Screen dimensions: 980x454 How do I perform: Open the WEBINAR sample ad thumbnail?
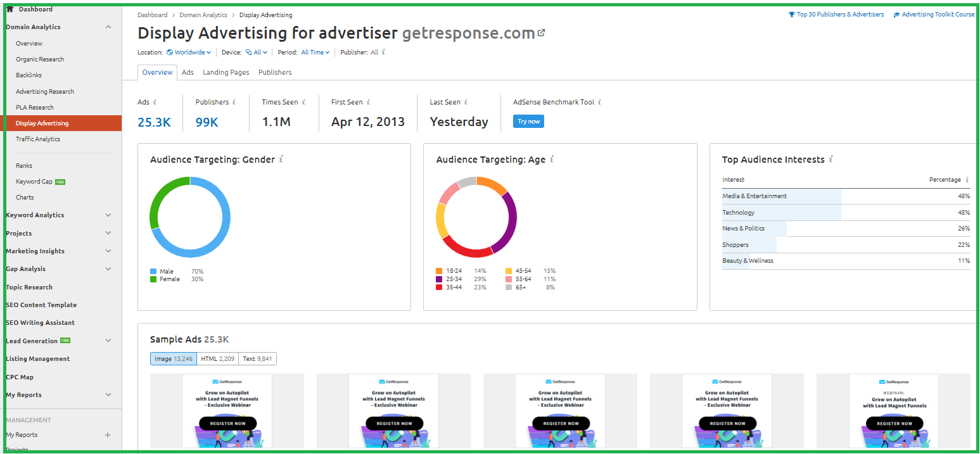pos(893,410)
